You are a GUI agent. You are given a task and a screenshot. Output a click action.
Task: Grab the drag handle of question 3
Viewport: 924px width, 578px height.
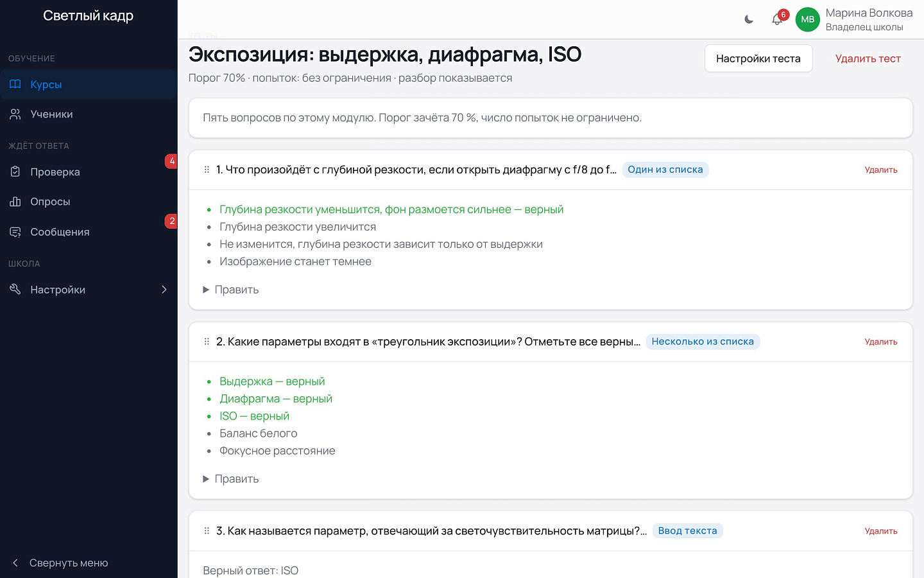click(x=207, y=531)
